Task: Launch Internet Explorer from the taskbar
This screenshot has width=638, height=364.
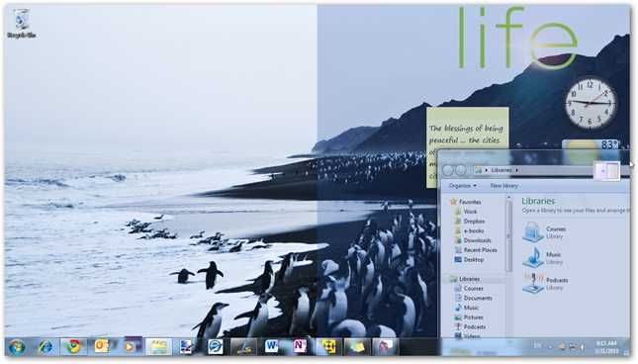Action: click(x=46, y=346)
